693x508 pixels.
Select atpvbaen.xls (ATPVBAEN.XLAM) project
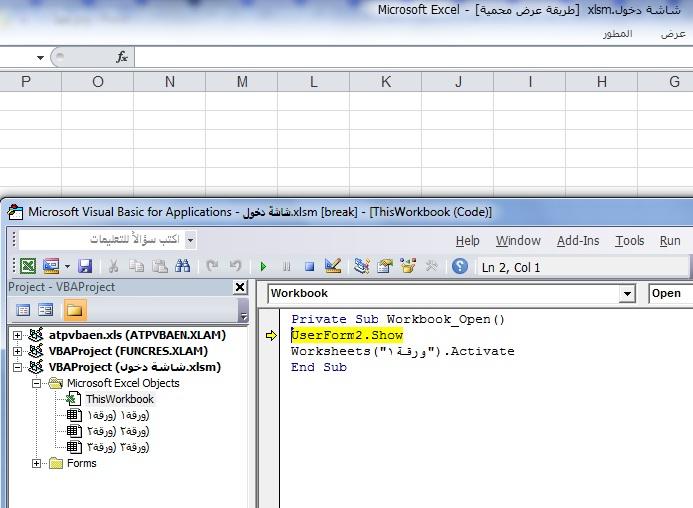coord(137,335)
